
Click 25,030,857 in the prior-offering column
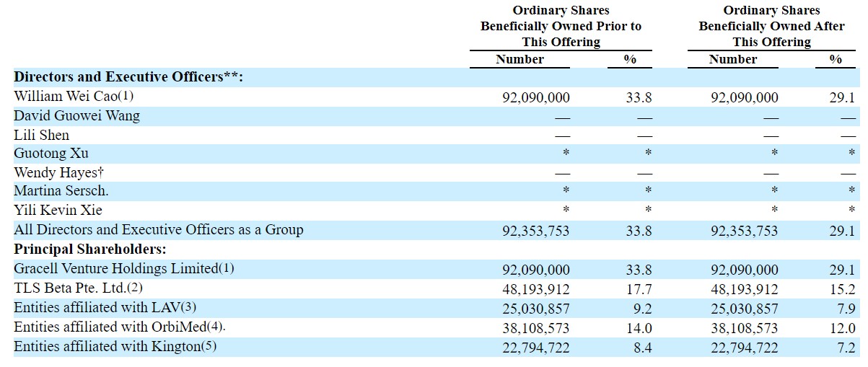click(x=535, y=309)
